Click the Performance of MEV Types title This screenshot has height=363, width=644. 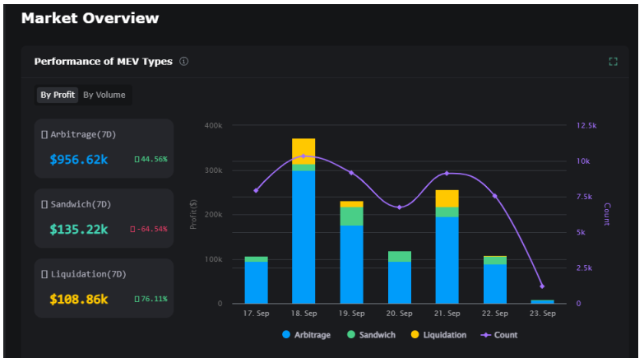pyautogui.click(x=103, y=62)
